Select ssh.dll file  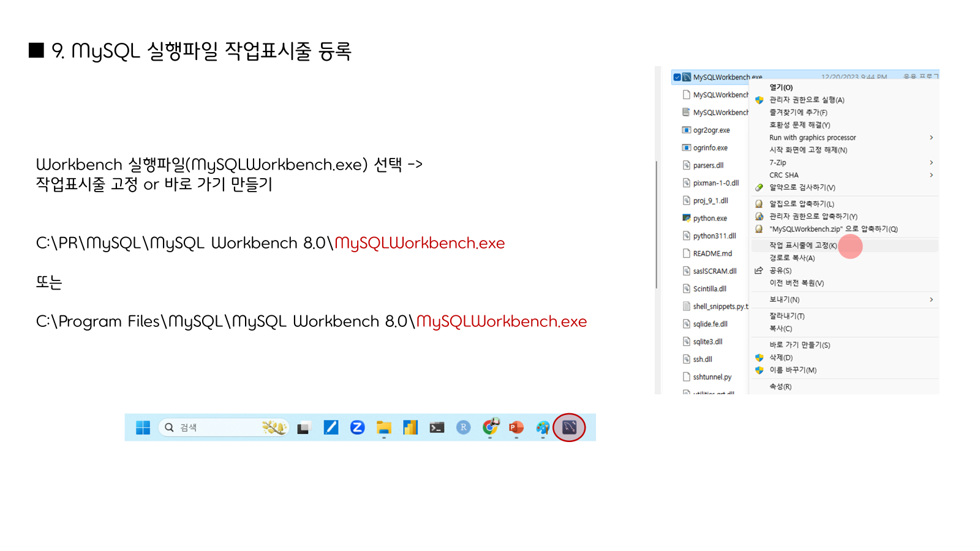[703, 359]
